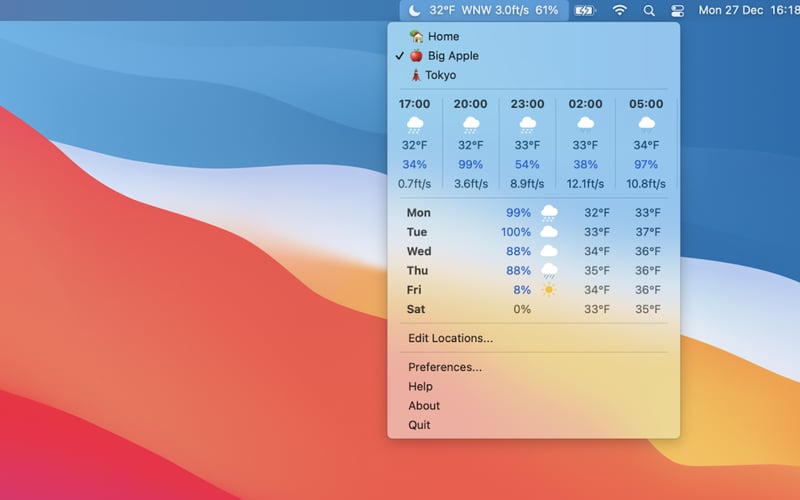Image resolution: width=800 pixels, height=500 pixels.
Task: Click the 99% precipitation value at 20:00
Action: (470, 164)
